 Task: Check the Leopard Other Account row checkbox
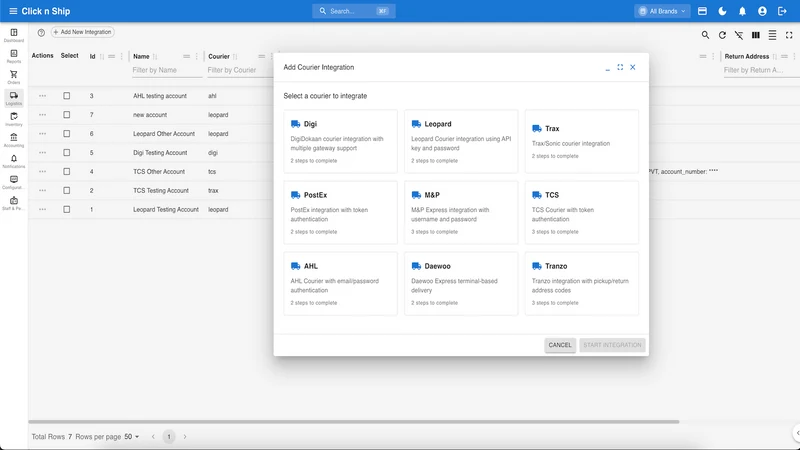pos(67,134)
